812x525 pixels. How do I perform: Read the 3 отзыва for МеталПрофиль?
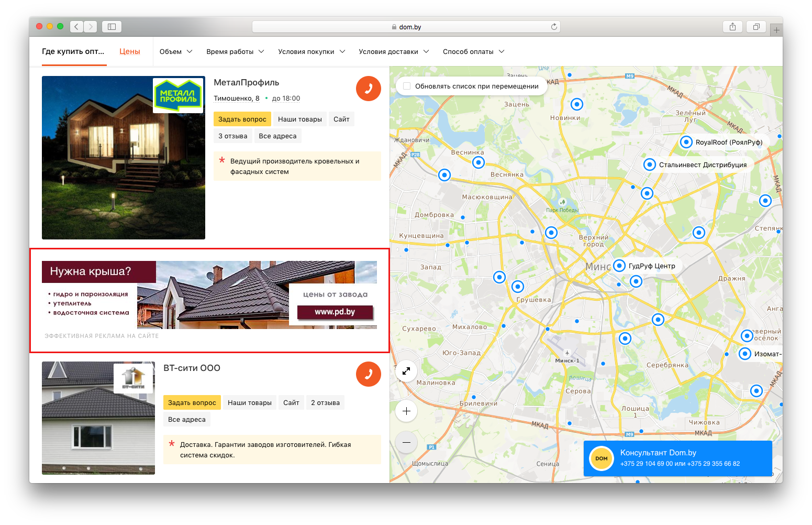click(233, 136)
